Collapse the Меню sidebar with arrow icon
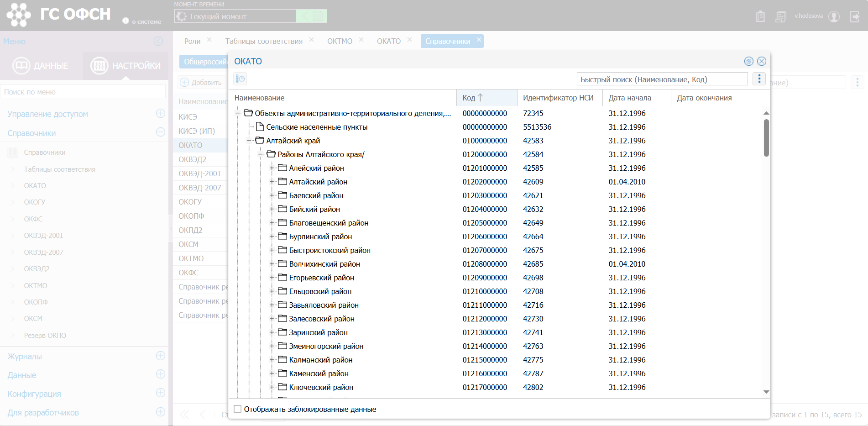868x426 pixels. [158, 41]
